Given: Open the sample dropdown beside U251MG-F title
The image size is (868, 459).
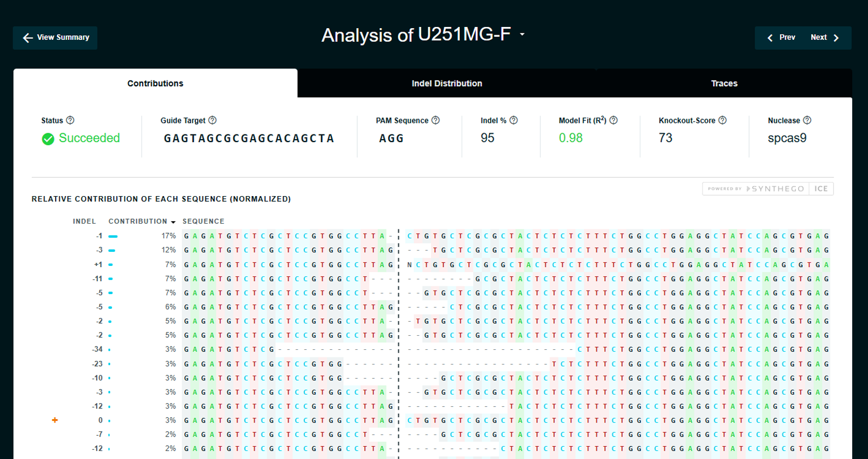Looking at the screenshot, I should [x=522, y=35].
